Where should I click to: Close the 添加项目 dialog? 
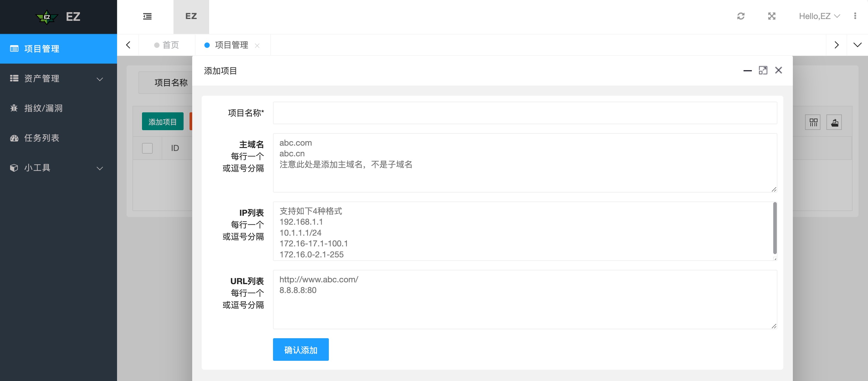[778, 70]
